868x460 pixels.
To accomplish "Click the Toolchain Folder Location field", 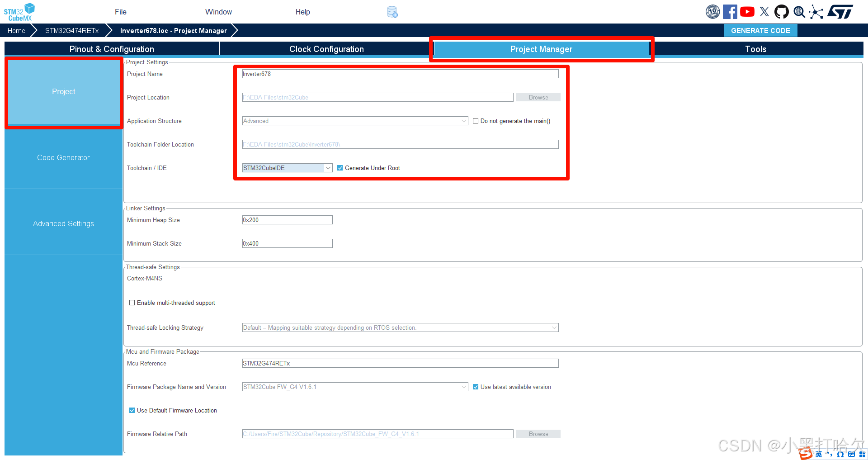I will [401, 144].
